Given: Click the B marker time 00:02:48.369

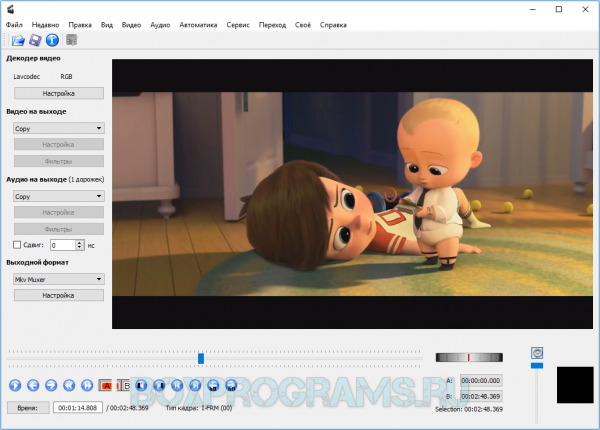Looking at the screenshot, I should (x=481, y=396).
